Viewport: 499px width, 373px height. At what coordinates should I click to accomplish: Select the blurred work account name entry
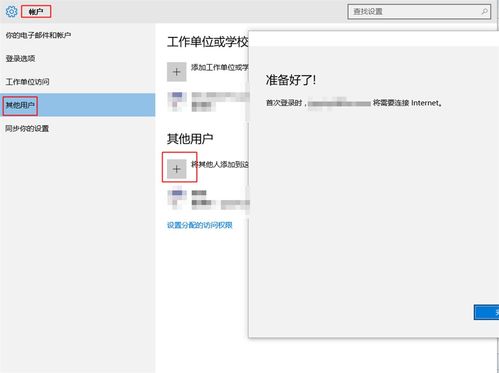(220, 102)
